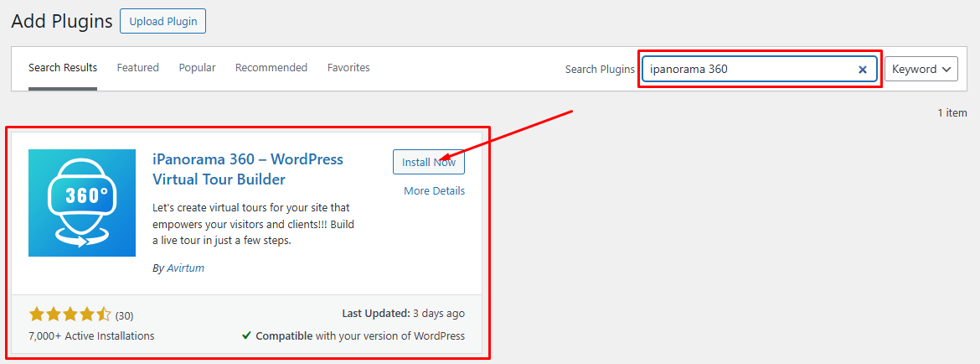Click the (30) ratings count
This screenshot has height=364, width=980.
124,315
